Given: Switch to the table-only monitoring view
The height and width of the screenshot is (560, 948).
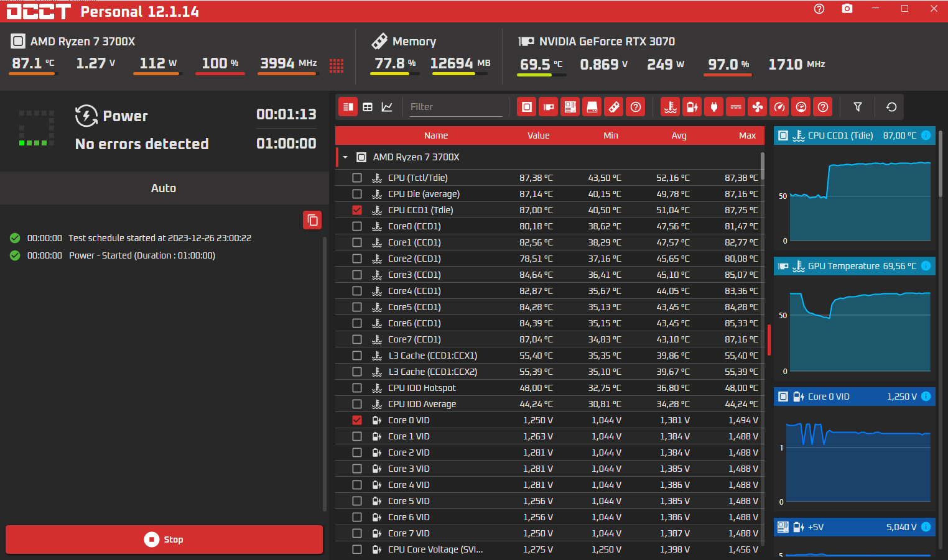Looking at the screenshot, I should (368, 107).
